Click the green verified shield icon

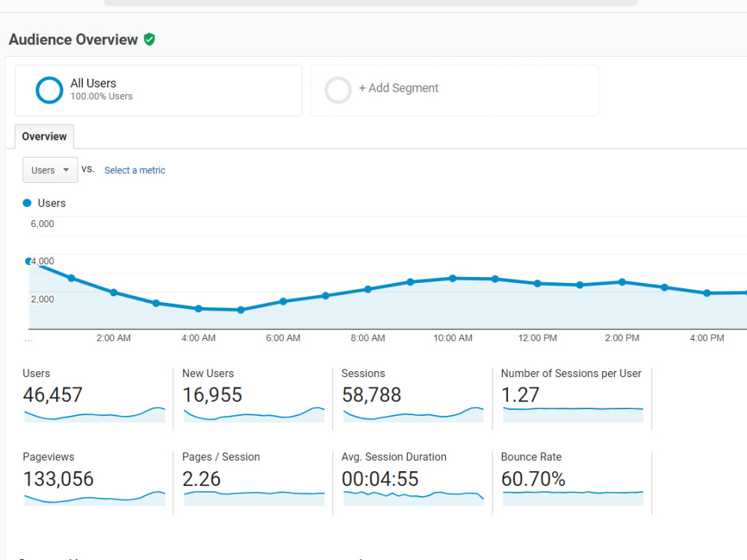click(x=149, y=40)
